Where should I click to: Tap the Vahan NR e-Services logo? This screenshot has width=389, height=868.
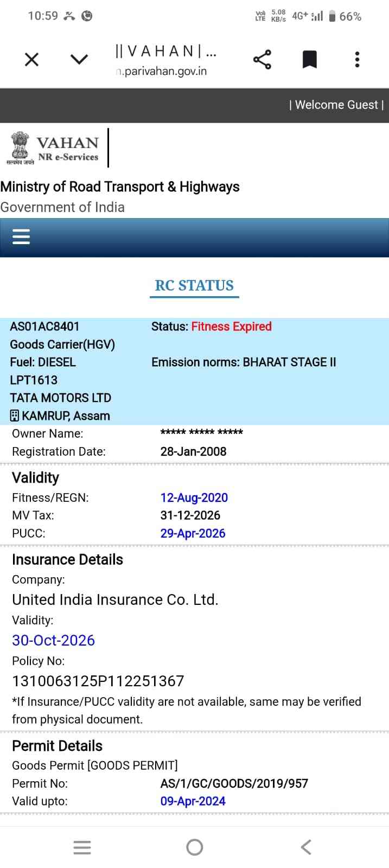[53, 148]
